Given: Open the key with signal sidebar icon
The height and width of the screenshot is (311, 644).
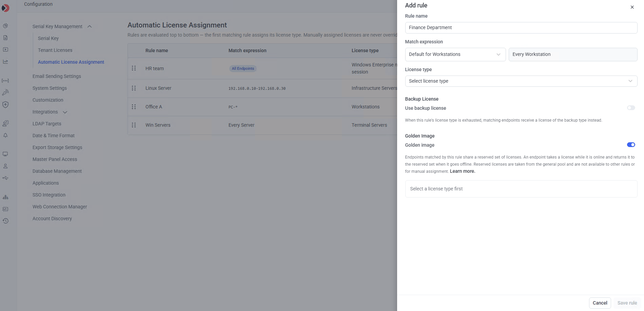Looking at the screenshot, I should point(5,92).
